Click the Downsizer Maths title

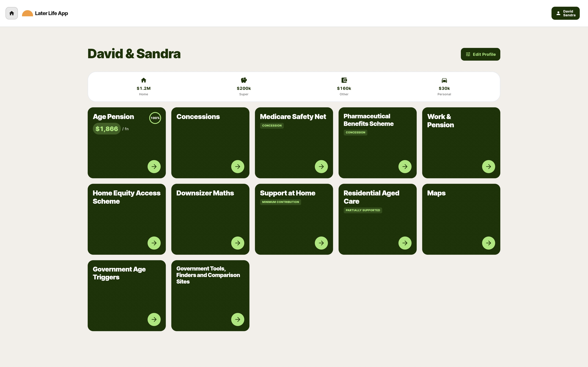coord(205,193)
